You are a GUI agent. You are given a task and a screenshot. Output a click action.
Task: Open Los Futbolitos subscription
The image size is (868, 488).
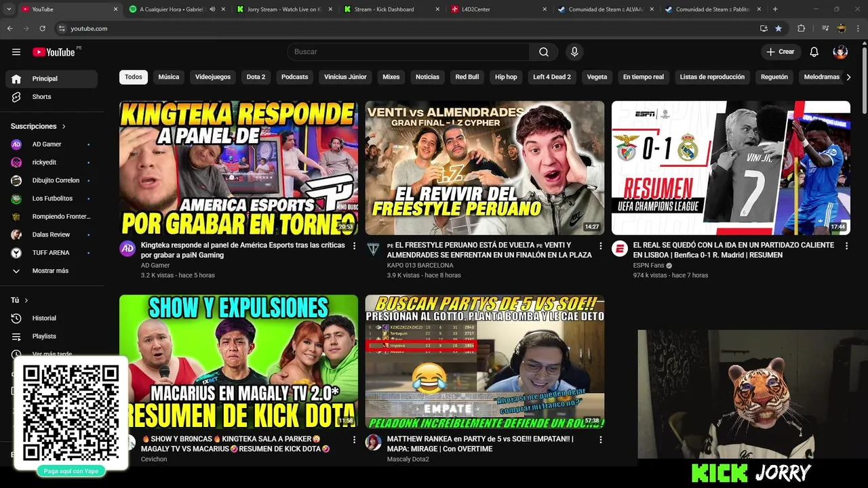(x=52, y=199)
